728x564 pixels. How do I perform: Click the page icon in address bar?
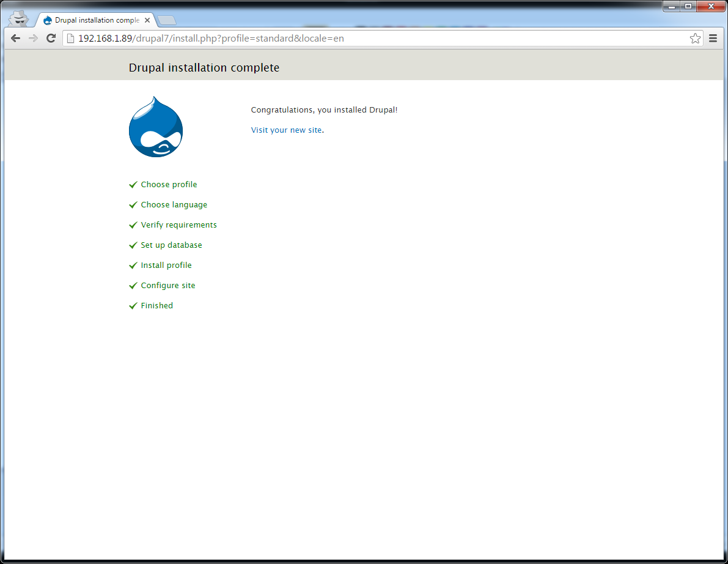(x=70, y=38)
